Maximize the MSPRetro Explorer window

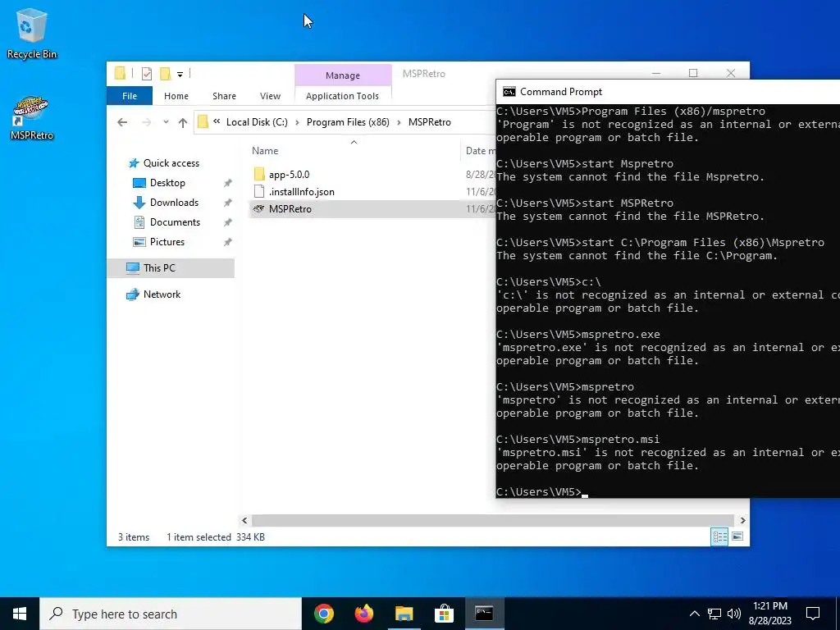pyautogui.click(x=693, y=73)
